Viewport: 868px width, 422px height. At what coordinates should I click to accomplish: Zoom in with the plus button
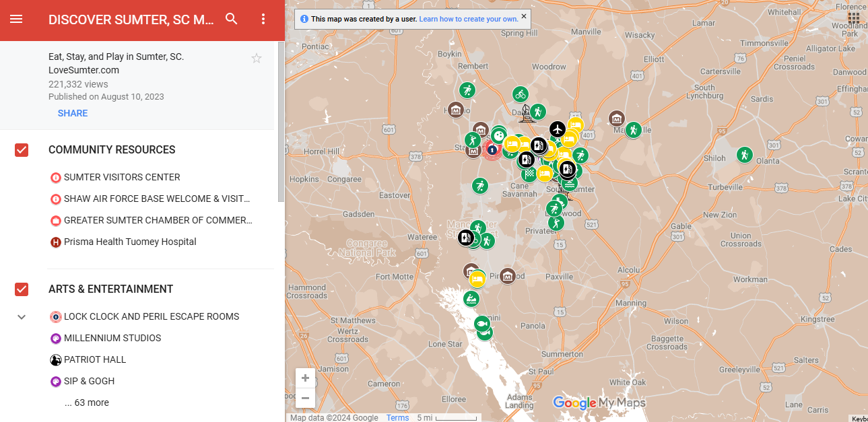pos(305,378)
